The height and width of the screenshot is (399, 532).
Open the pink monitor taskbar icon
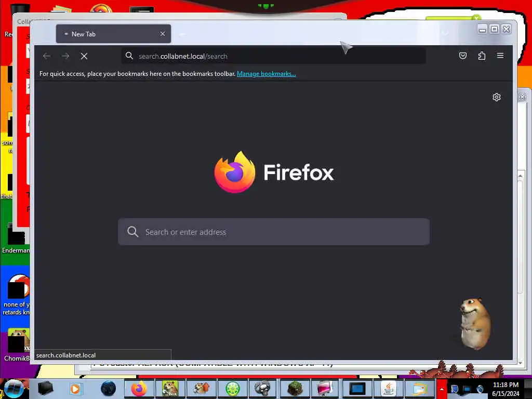point(325,389)
